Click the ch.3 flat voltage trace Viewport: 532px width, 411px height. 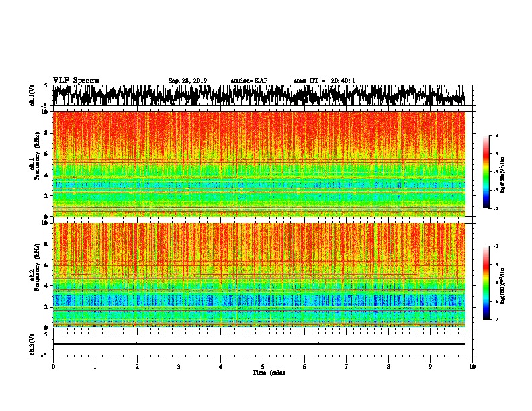point(259,344)
